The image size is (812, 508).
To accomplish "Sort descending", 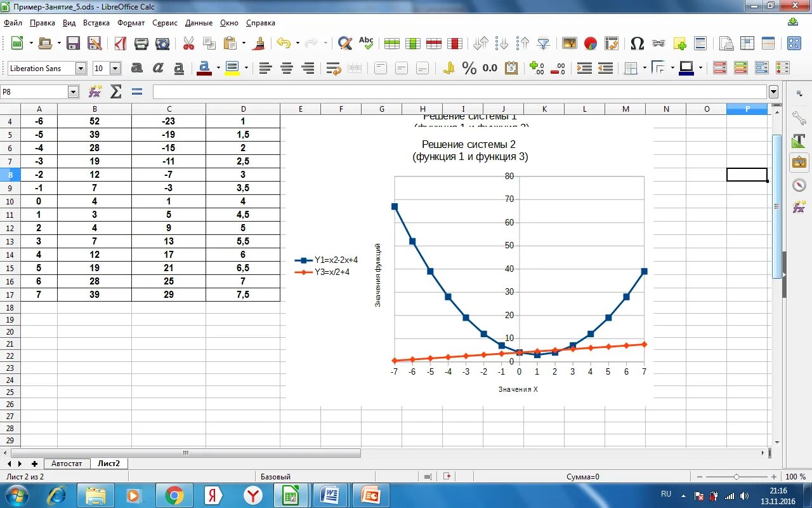I will [523, 43].
